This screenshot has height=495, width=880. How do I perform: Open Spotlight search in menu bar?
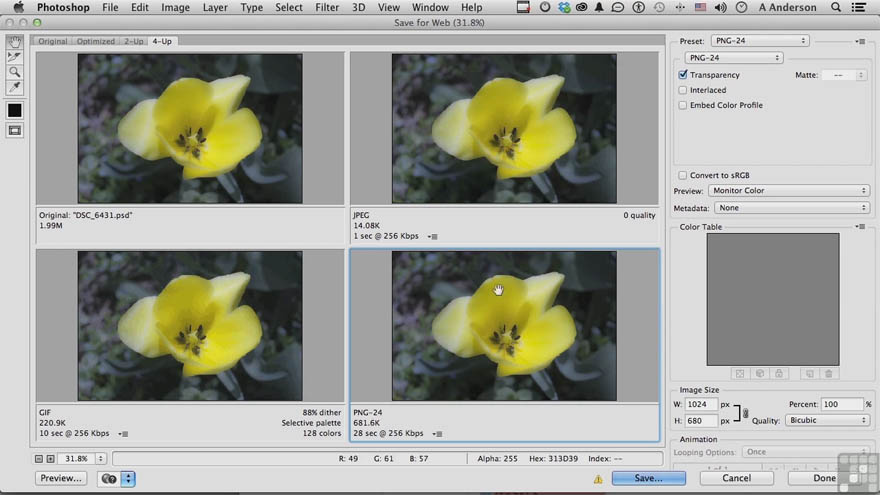click(836, 7)
